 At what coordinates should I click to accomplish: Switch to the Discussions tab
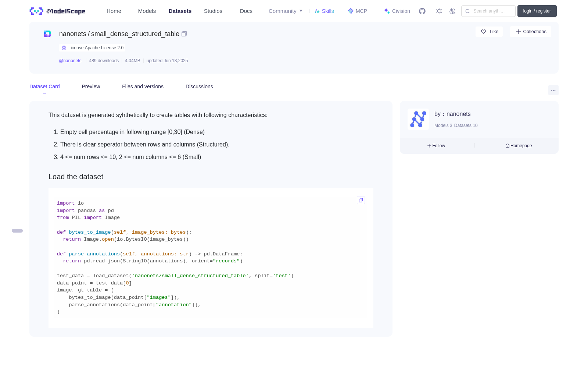[x=199, y=86]
